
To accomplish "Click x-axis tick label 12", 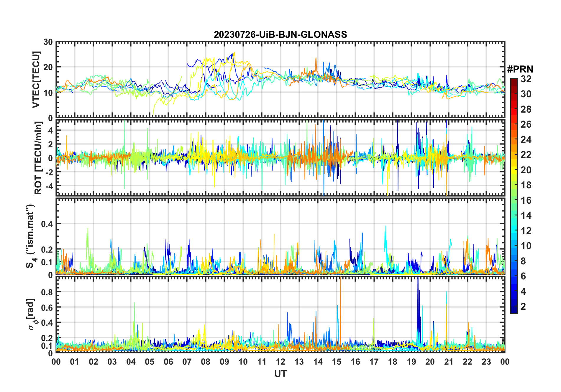I will [280, 362].
